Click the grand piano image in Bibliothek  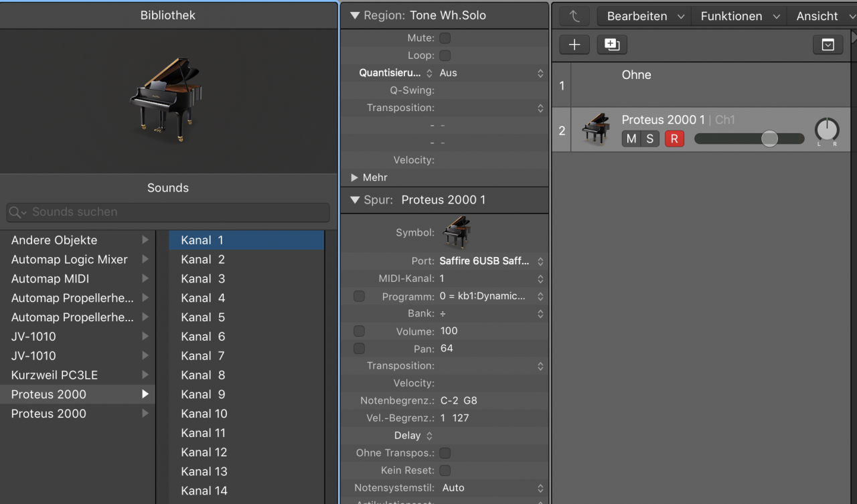pos(166,99)
